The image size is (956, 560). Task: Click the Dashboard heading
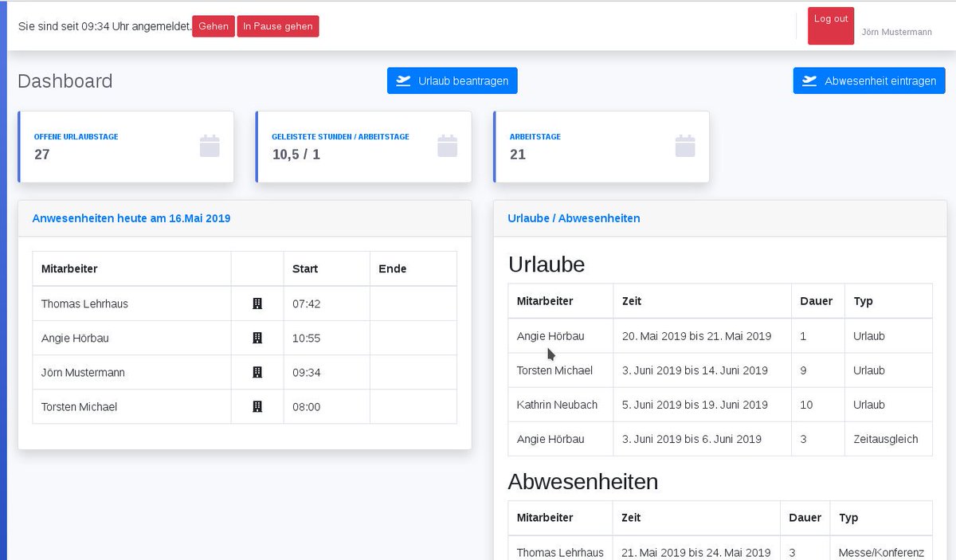coord(65,81)
